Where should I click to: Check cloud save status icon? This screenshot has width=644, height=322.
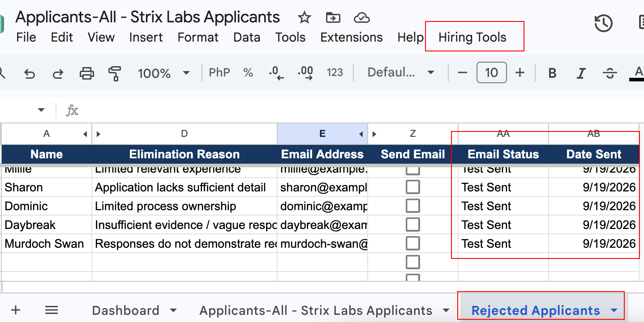[361, 17]
